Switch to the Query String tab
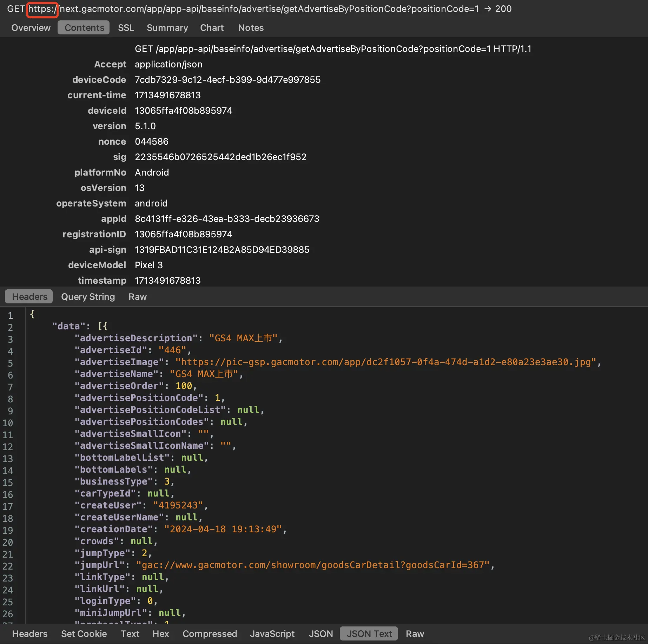Image resolution: width=648 pixels, height=644 pixels. pyautogui.click(x=88, y=297)
